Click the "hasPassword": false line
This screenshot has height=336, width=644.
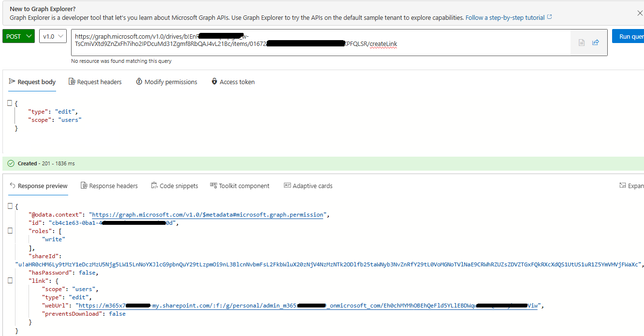tap(63, 273)
